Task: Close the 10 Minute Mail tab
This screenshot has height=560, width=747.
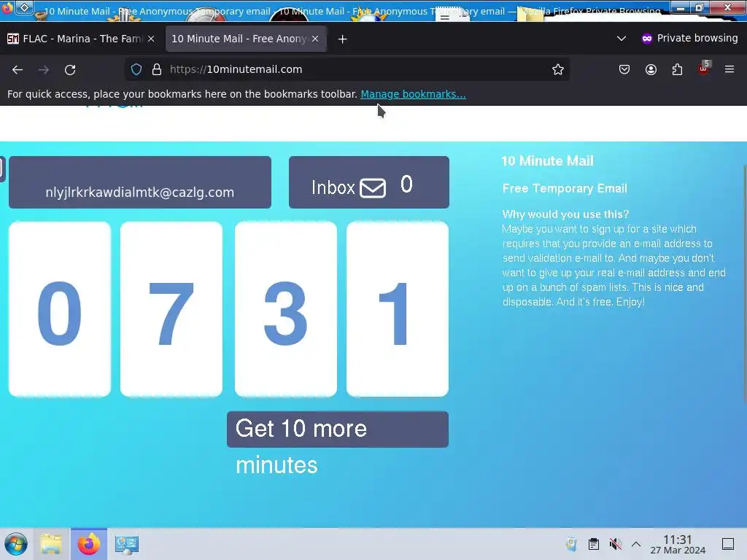Action: 315,39
